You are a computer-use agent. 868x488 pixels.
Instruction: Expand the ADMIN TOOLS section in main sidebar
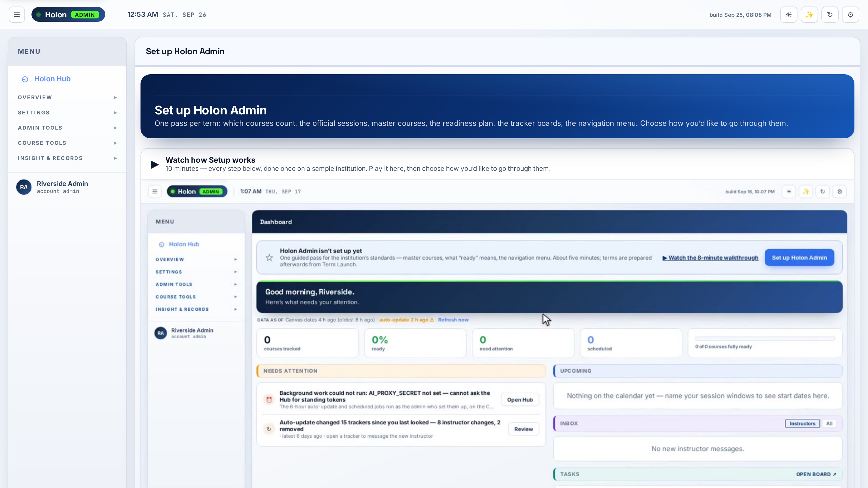coord(67,128)
